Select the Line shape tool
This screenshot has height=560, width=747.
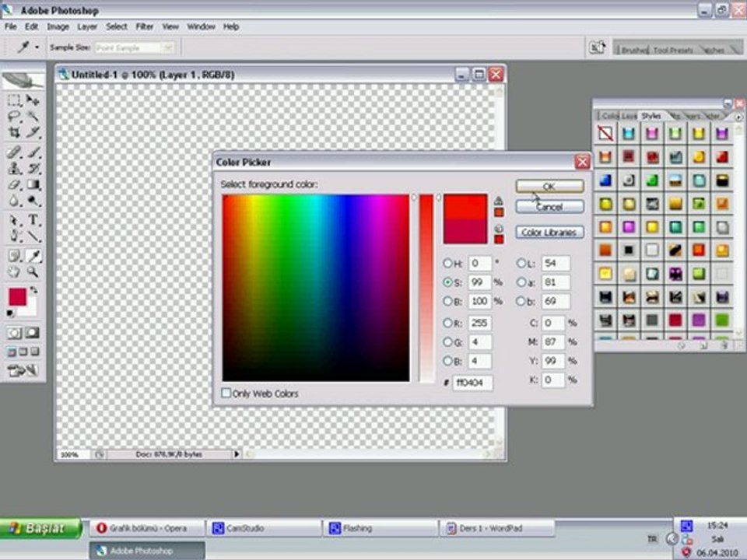coord(33,236)
